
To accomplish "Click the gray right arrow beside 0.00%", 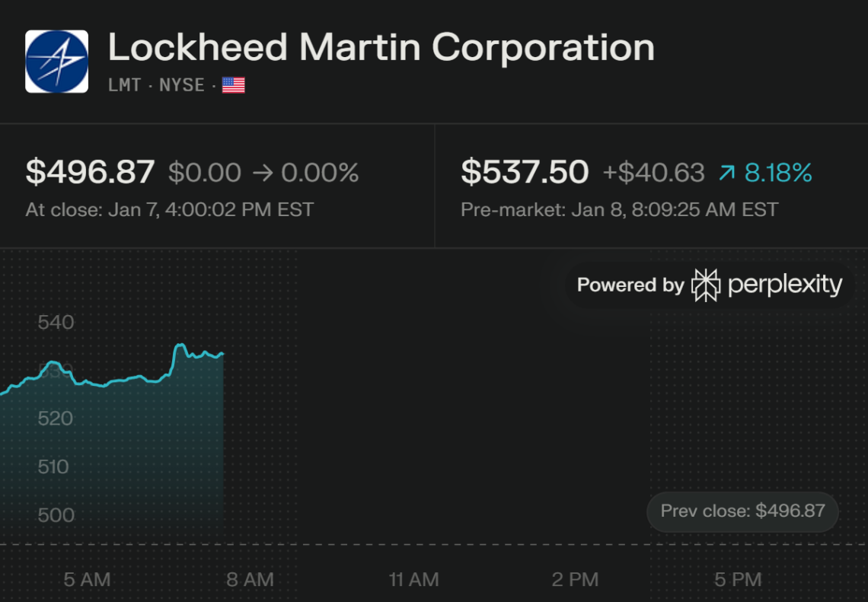I will point(261,174).
